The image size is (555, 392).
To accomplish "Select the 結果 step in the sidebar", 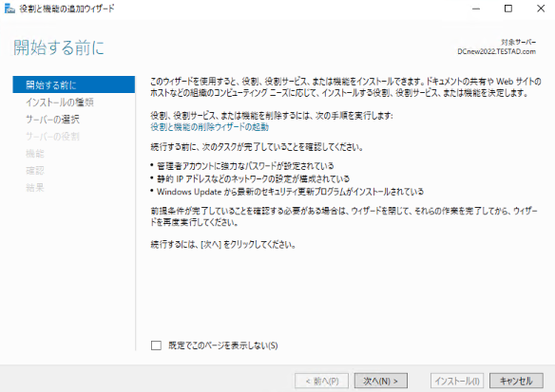I will coord(34,187).
